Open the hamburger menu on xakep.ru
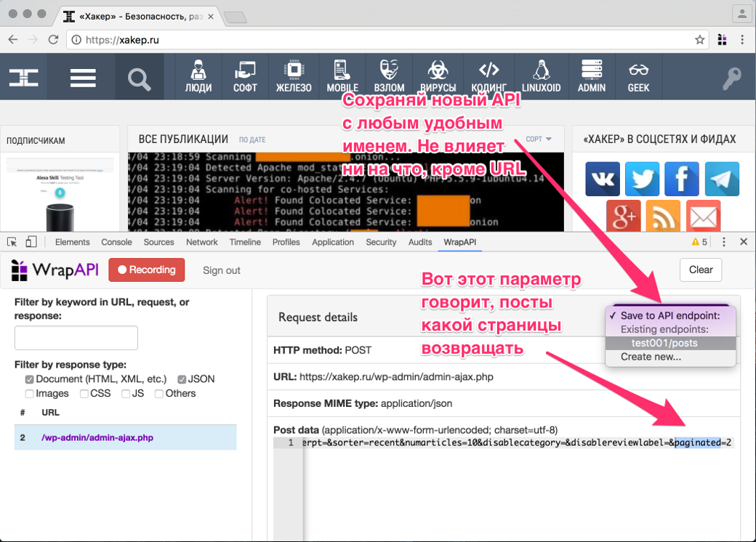 pos(83,78)
